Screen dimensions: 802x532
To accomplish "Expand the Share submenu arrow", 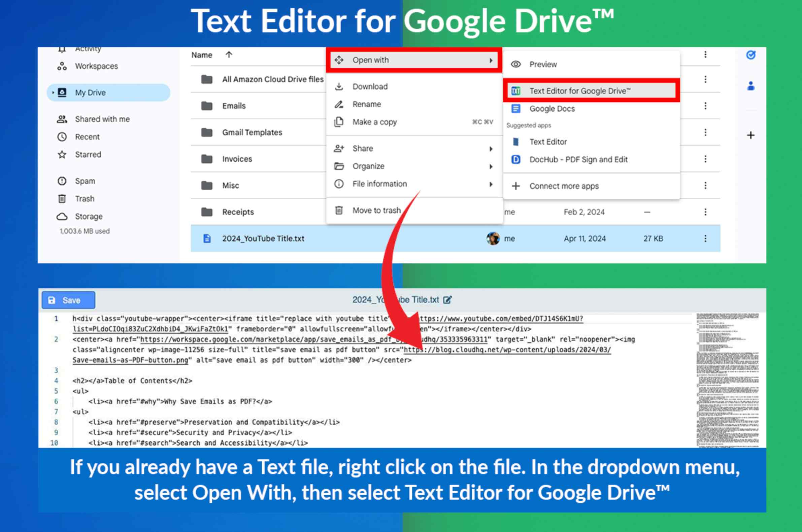I will 491,148.
